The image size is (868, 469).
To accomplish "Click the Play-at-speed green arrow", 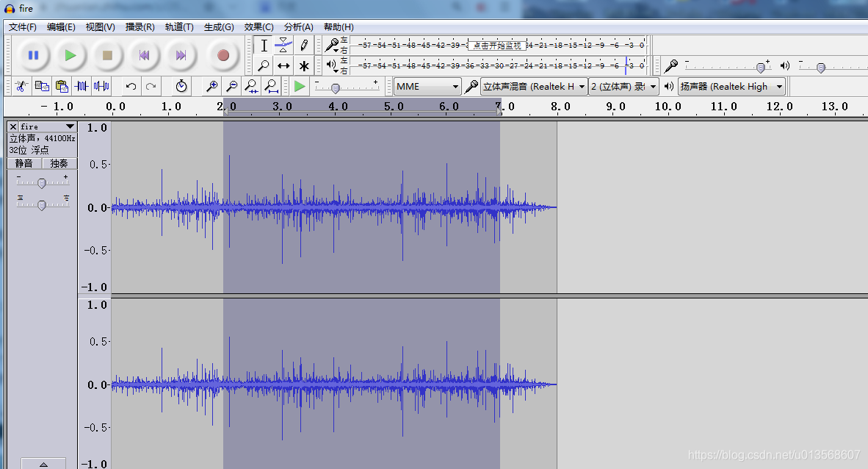I will (300, 86).
